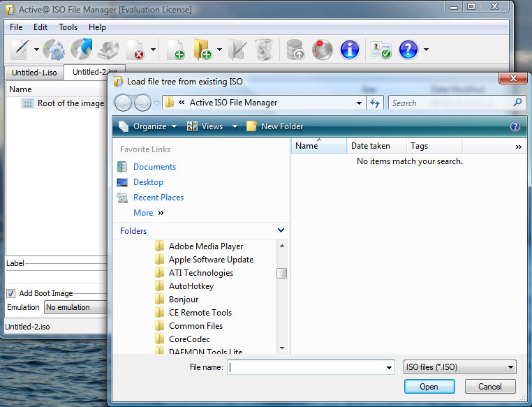Click the back navigation arrow in dialog
This screenshot has height=407, width=532.
coord(123,103)
